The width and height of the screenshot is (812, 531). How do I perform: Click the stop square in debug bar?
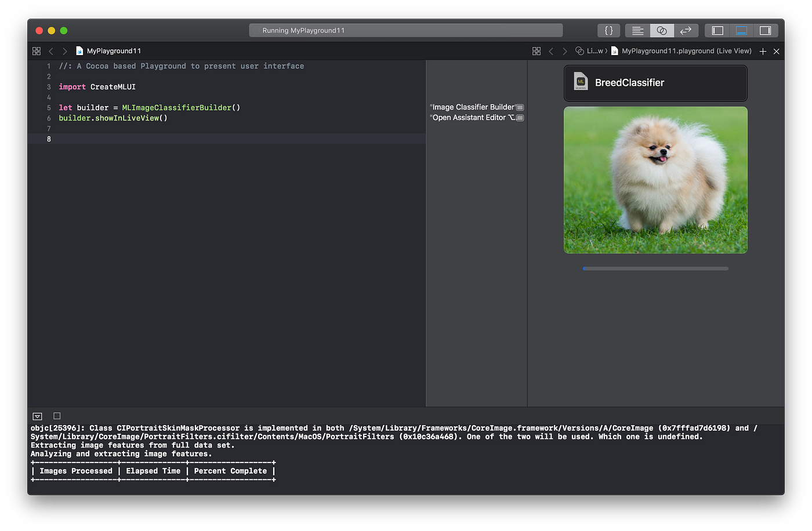(x=56, y=416)
